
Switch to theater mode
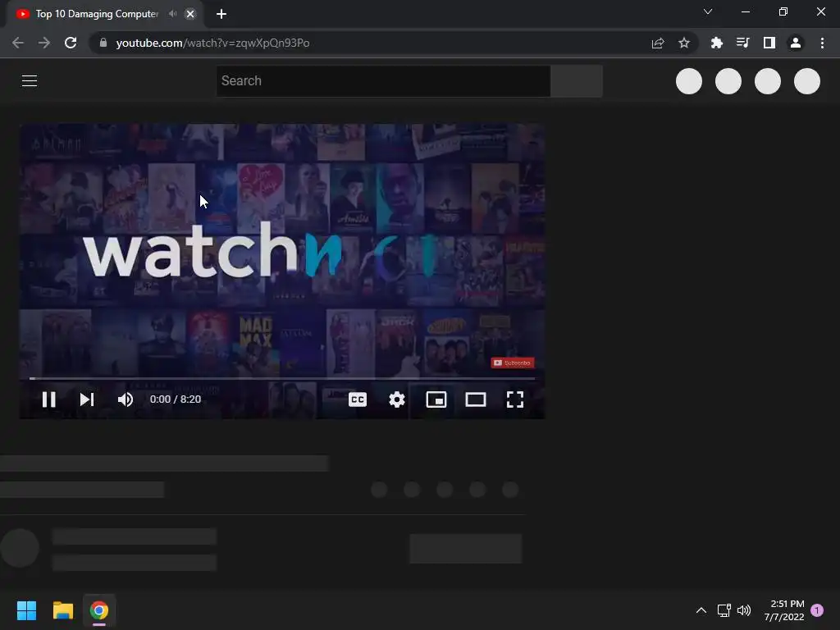(476, 399)
